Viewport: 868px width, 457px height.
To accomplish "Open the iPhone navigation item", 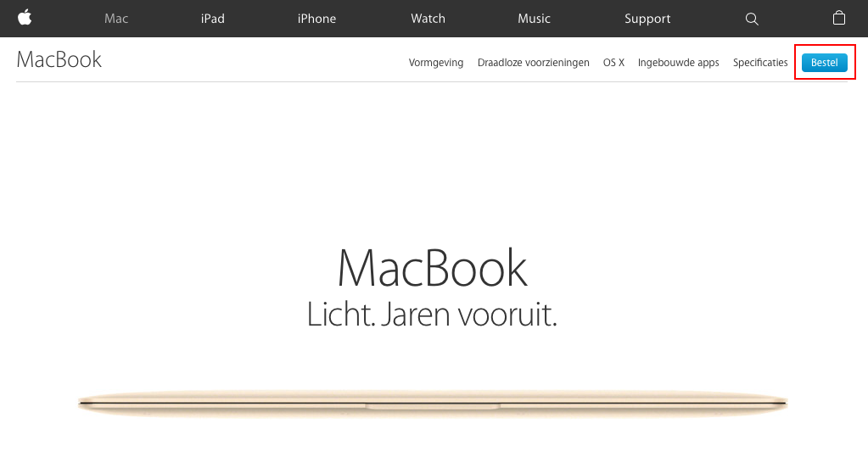I will (x=316, y=19).
